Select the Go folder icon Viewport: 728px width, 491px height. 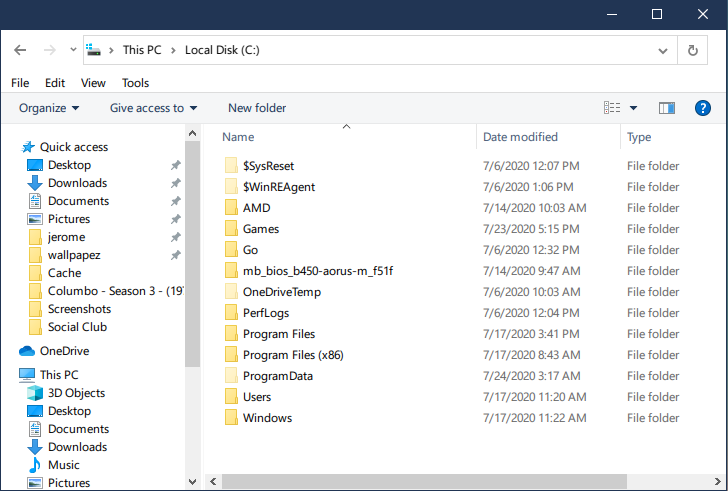click(x=231, y=249)
